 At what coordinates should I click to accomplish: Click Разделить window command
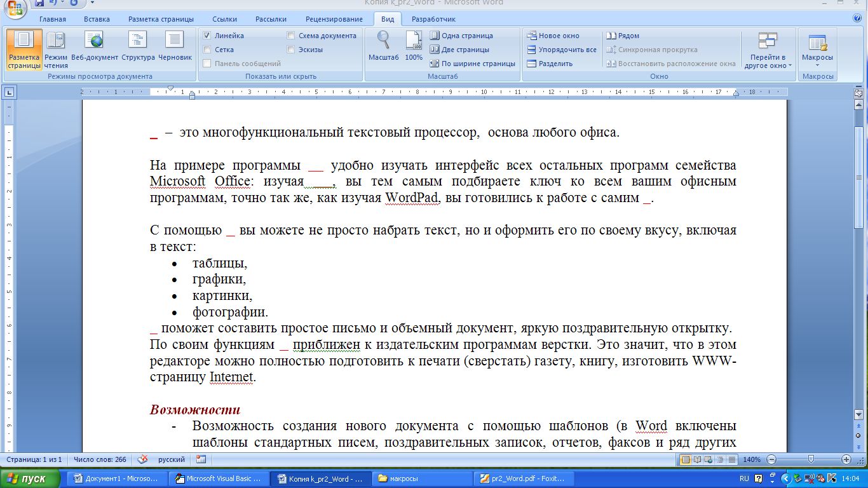pos(550,64)
